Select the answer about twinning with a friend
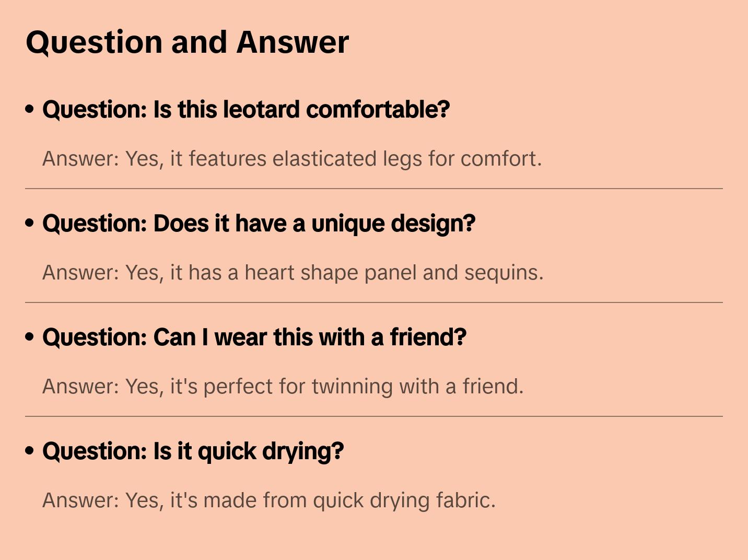The height and width of the screenshot is (560, 748). pos(283,387)
